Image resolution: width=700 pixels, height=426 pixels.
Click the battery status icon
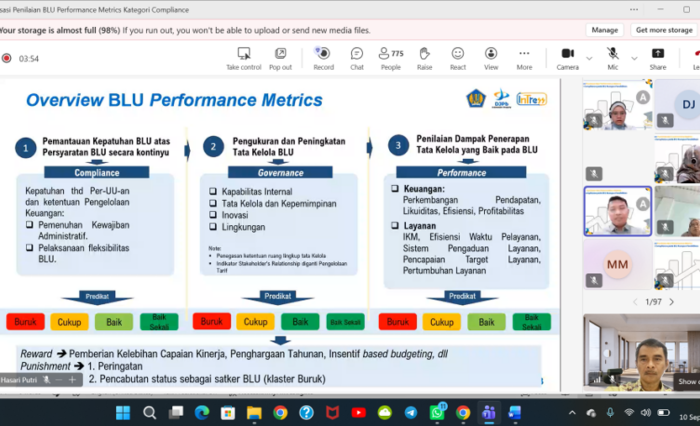(x=663, y=413)
